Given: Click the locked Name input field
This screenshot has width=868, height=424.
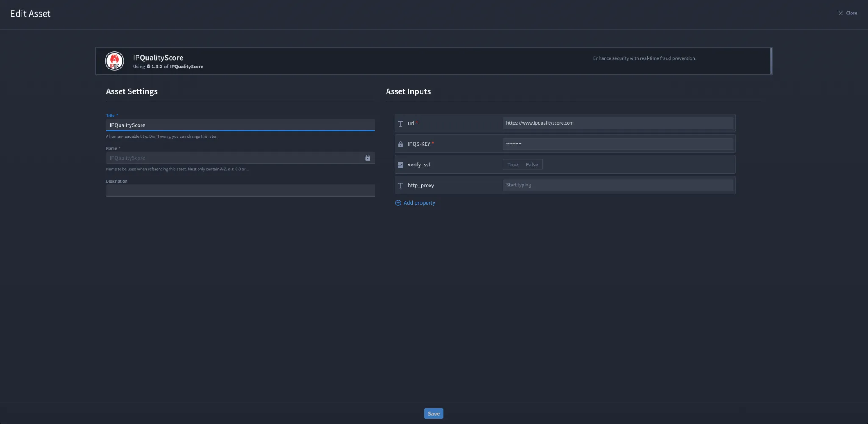Looking at the screenshot, I should tap(240, 158).
